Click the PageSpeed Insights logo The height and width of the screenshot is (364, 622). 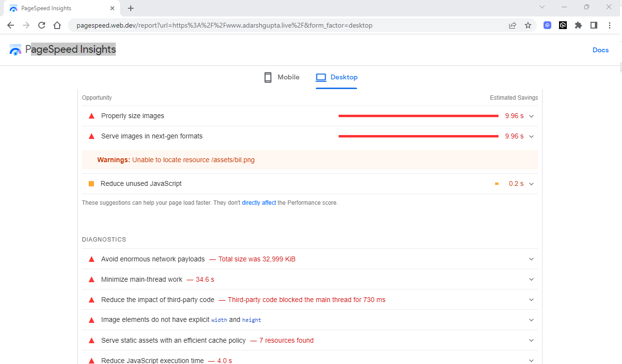[x=15, y=49]
